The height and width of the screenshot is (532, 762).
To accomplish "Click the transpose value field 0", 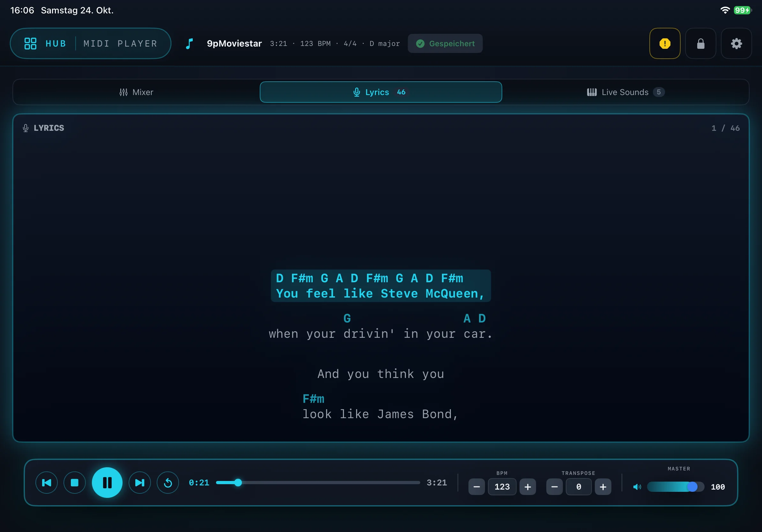I will tap(579, 487).
